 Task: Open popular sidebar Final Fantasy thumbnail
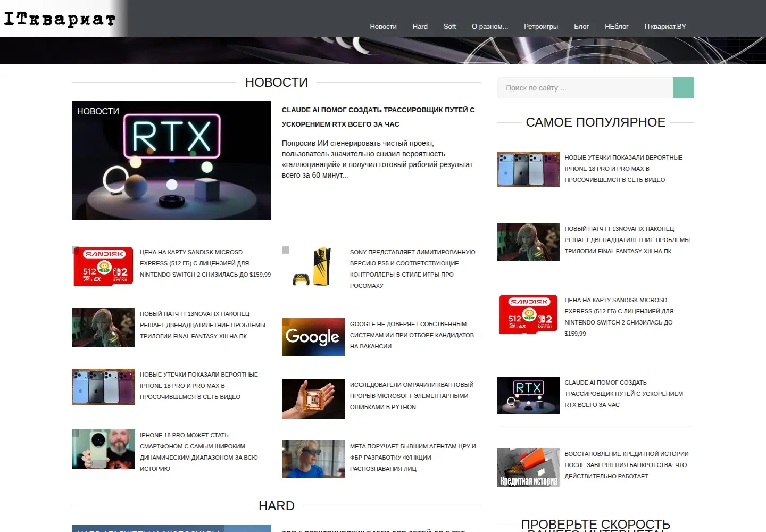(528, 242)
